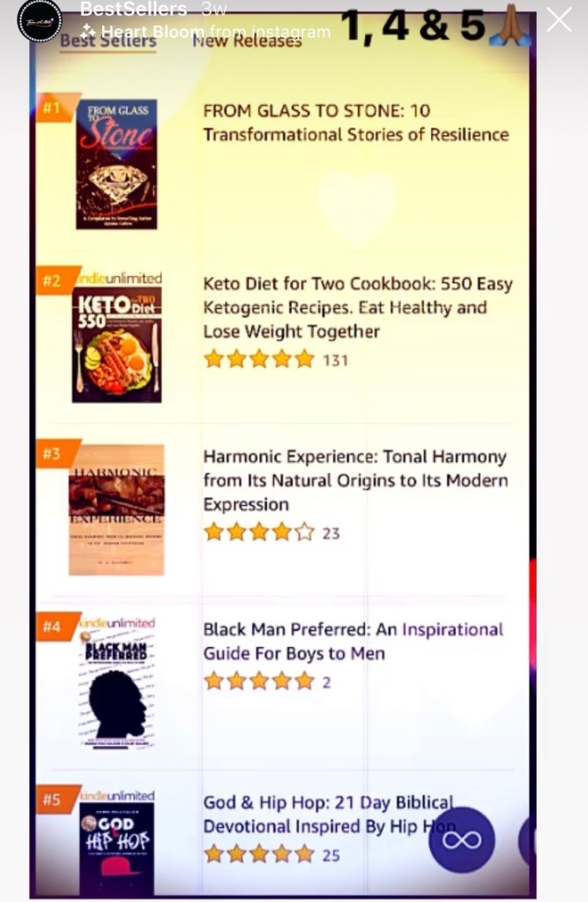This screenshot has width=588, height=902.
Task: Click the Keto Diet five-star rating
Action: [258, 359]
